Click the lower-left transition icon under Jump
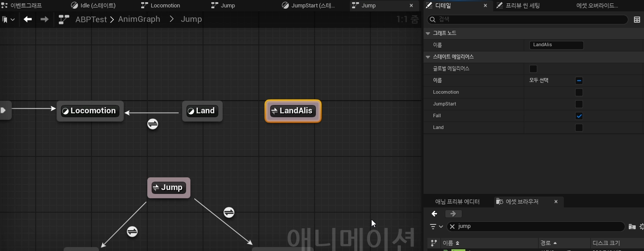 click(132, 232)
